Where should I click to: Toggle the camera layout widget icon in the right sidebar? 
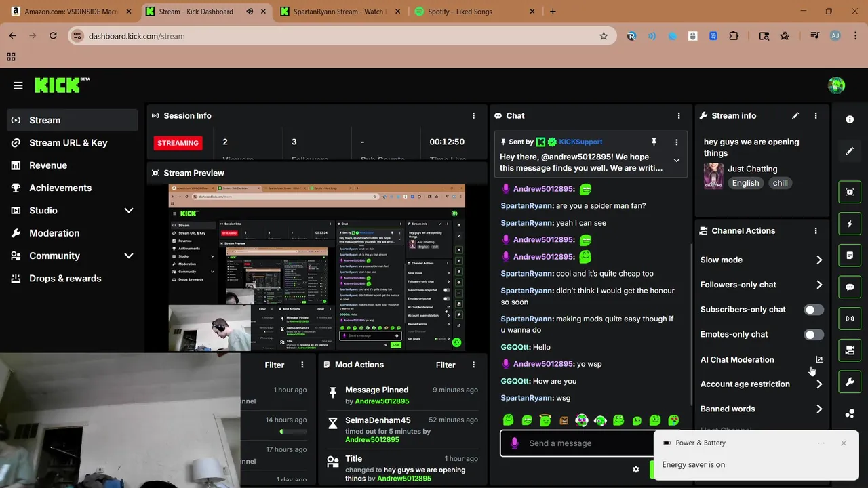(850, 350)
